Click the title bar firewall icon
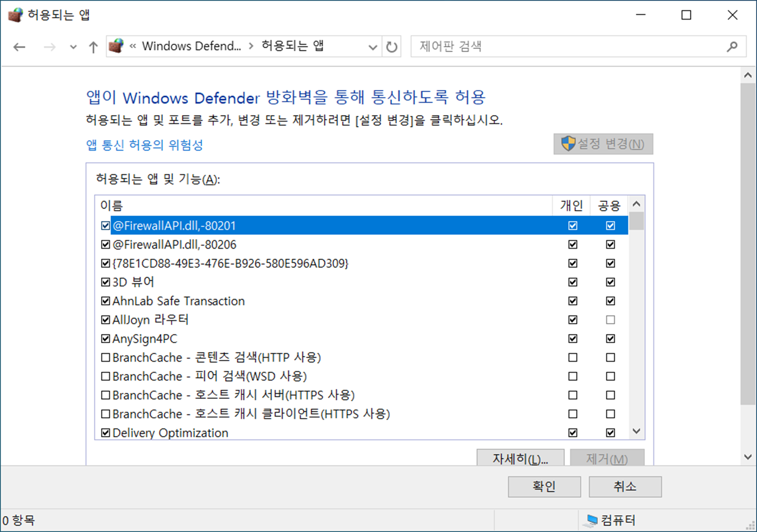 (16, 15)
